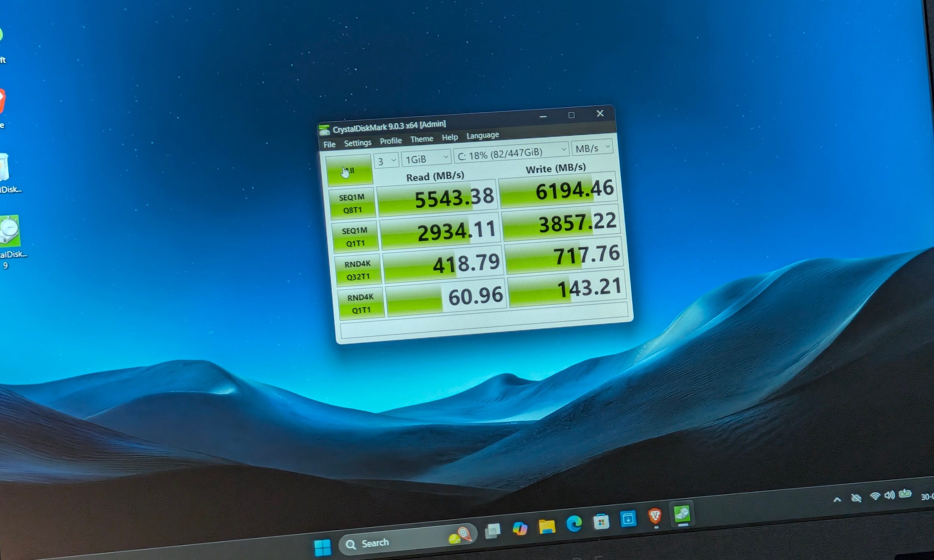This screenshot has height=560, width=934.
Task: Click the All benchmark button
Action: pos(349,170)
